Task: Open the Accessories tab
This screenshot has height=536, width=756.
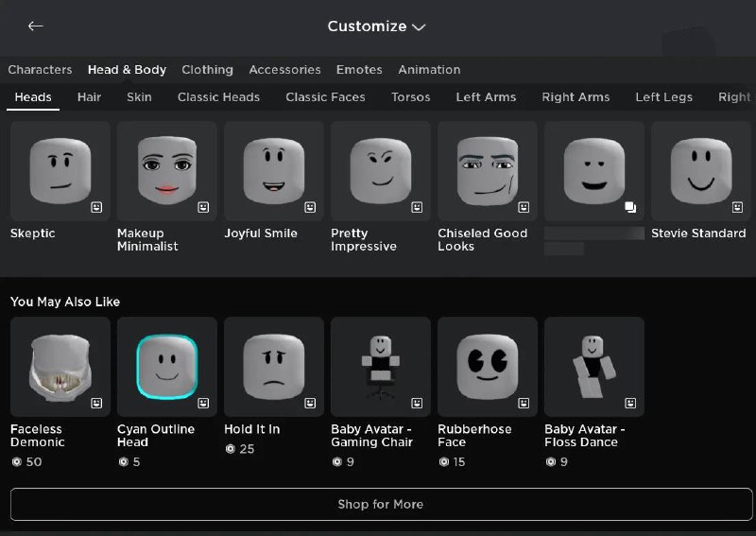Action: pyautogui.click(x=284, y=70)
